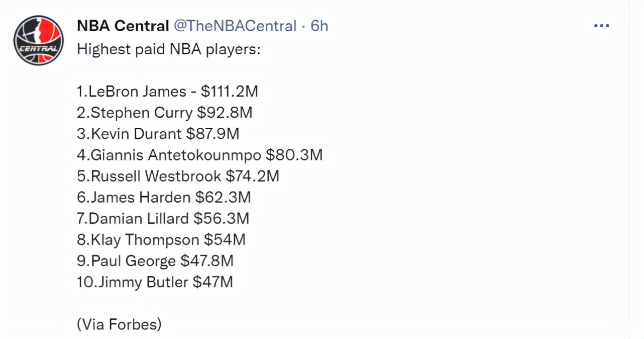Click the Giannis Antetokounmpo entry
Screen dimensions: 644x339
[200, 155]
